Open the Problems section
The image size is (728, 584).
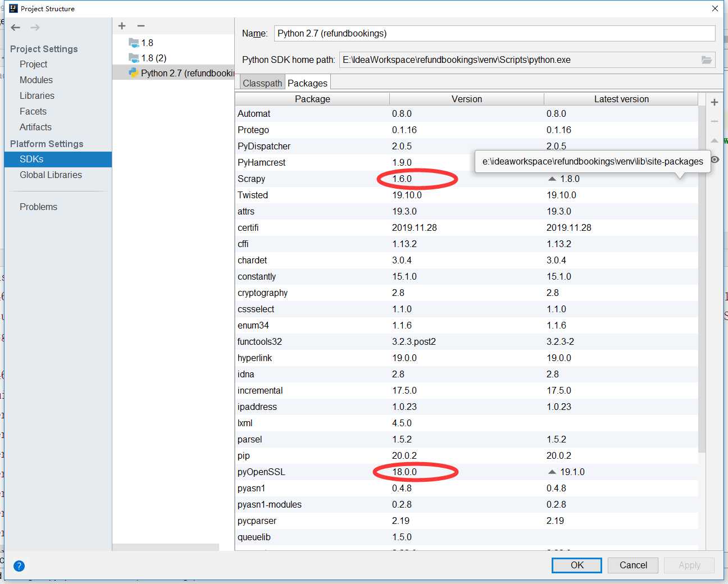click(38, 207)
